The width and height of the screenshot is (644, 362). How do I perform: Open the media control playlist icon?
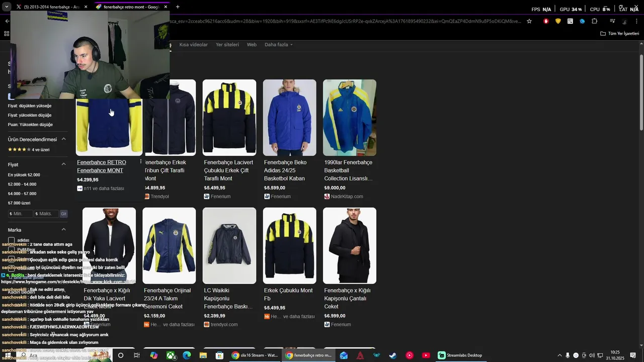click(x=612, y=21)
